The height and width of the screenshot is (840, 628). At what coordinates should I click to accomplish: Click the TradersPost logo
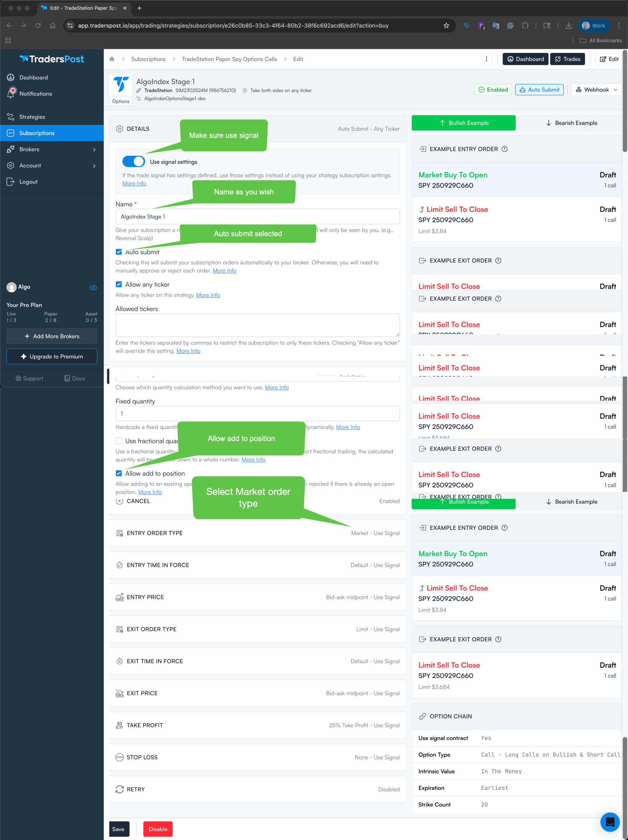(x=52, y=59)
